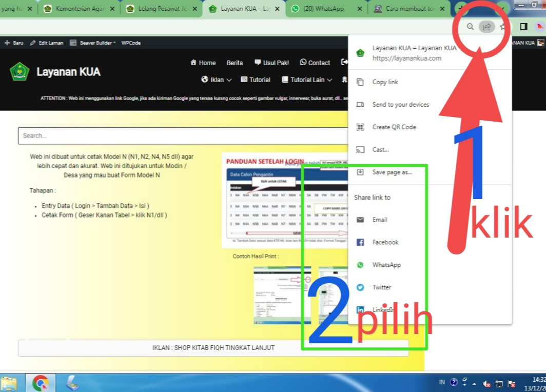Click the taskbar clock showing 14:32

[x=535, y=383]
